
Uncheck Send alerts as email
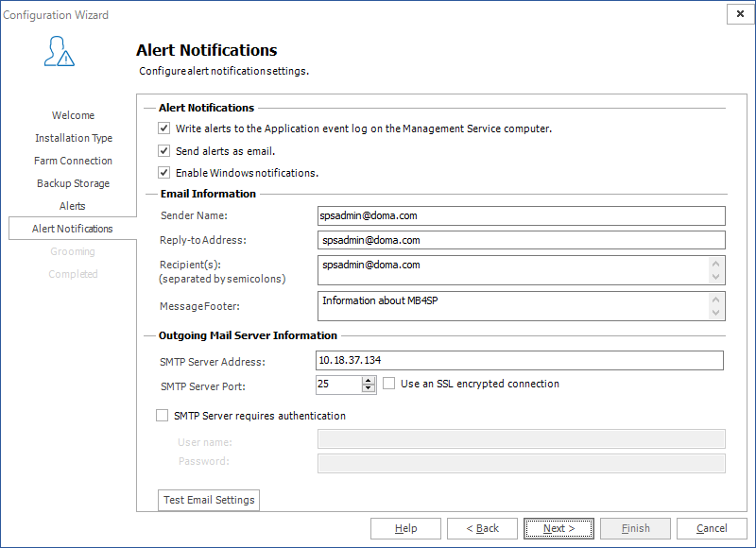163,151
